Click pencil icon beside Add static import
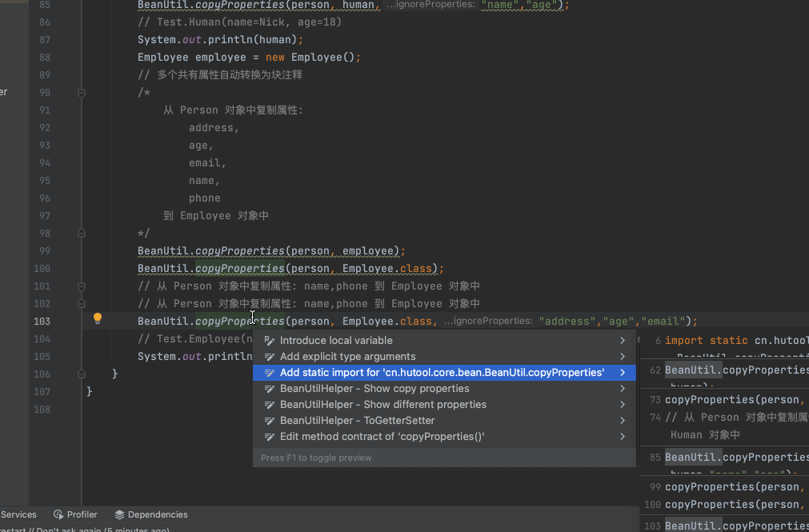This screenshot has height=532, width=809. 270,373
